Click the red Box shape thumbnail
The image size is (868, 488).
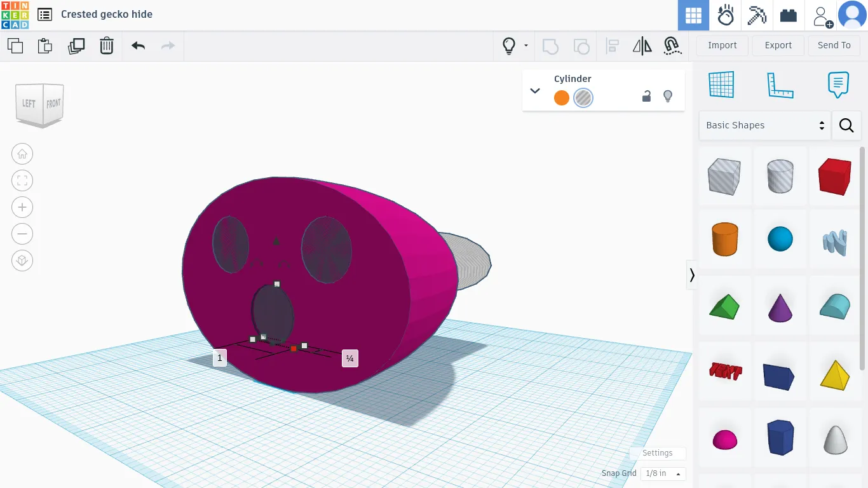(x=834, y=176)
